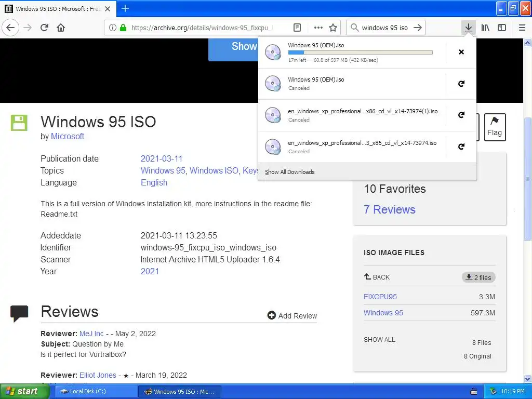Show site information icon in address bar
Viewport: 532px width, 399px height.
pos(113,28)
